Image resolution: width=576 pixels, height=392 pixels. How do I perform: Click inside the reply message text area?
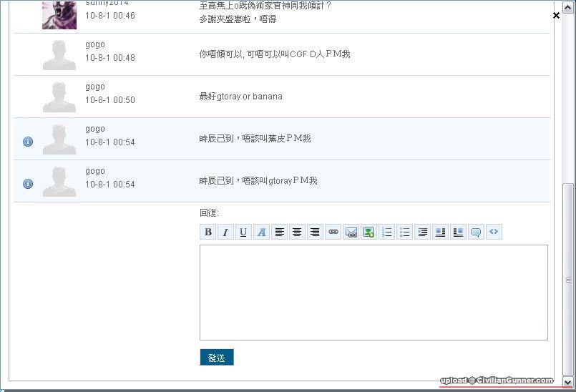point(374,292)
